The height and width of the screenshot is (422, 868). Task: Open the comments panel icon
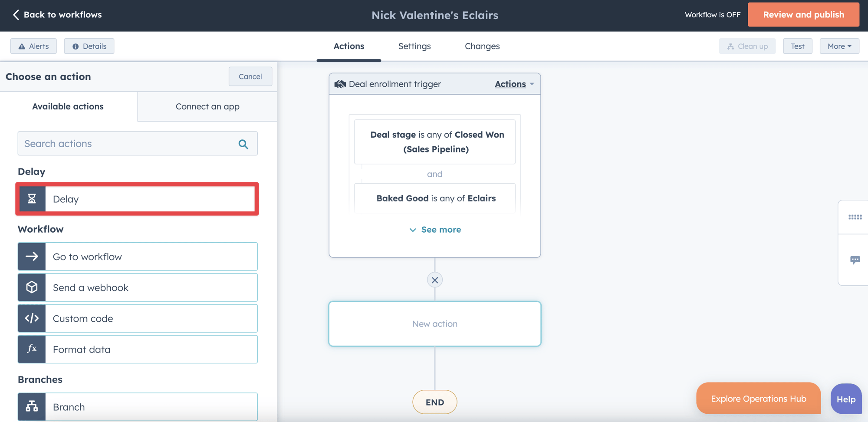(x=855, y=259)
